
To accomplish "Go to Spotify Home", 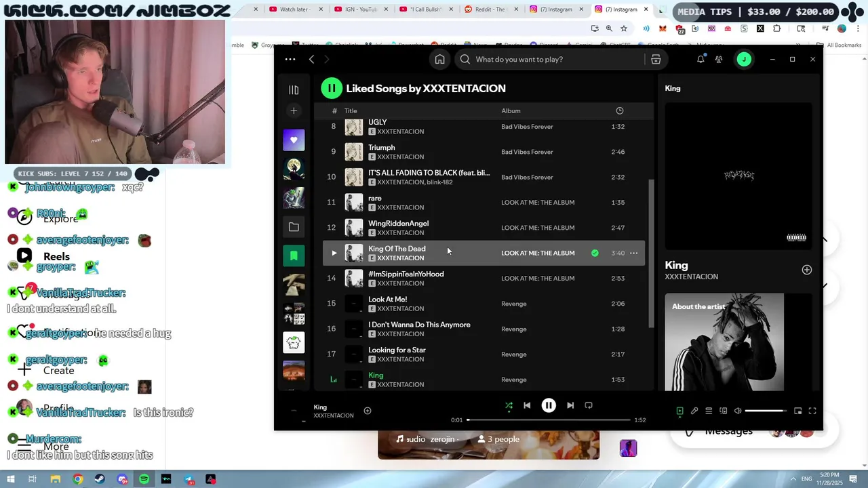I will (440, 60).
